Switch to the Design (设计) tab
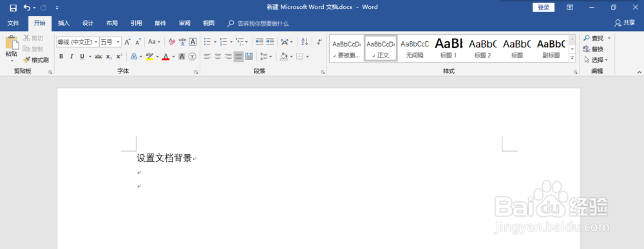The width and height of the screenshot is (644, 249). point(88,23)
